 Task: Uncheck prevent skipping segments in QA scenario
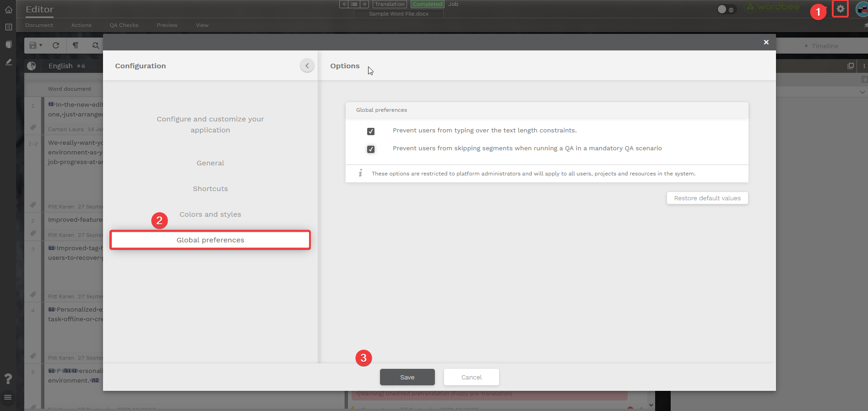point(371,149)
